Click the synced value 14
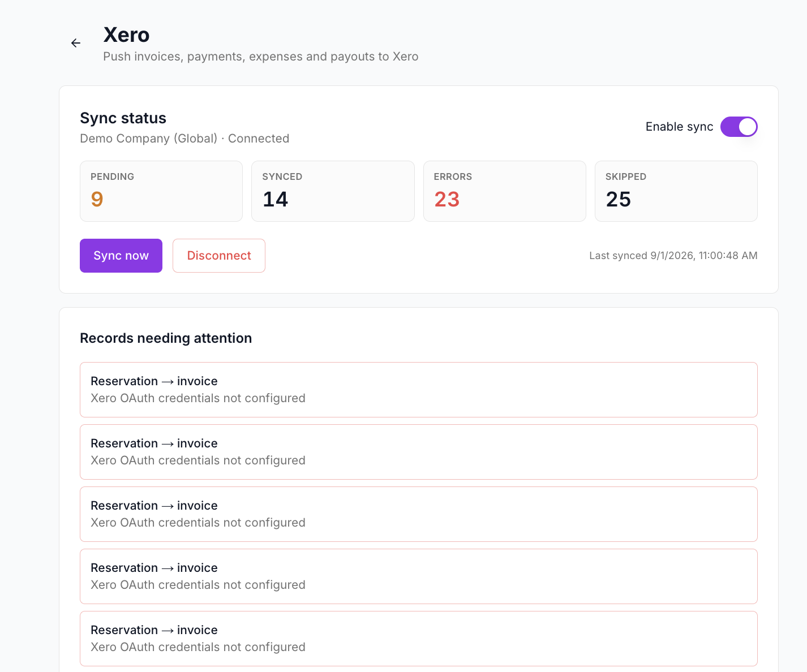Screen dimensions: 807x672 (x=276, y=199)
